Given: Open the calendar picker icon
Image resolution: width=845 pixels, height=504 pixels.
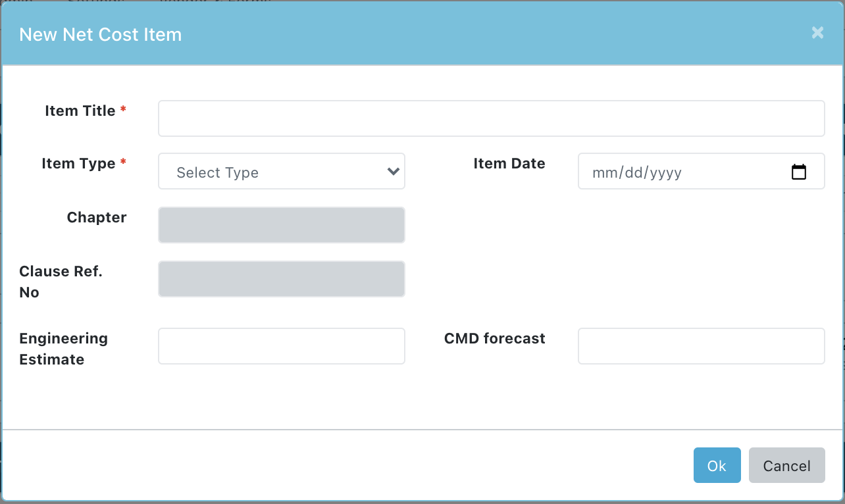Looking at the screenshot, I should tap(799, 172).
